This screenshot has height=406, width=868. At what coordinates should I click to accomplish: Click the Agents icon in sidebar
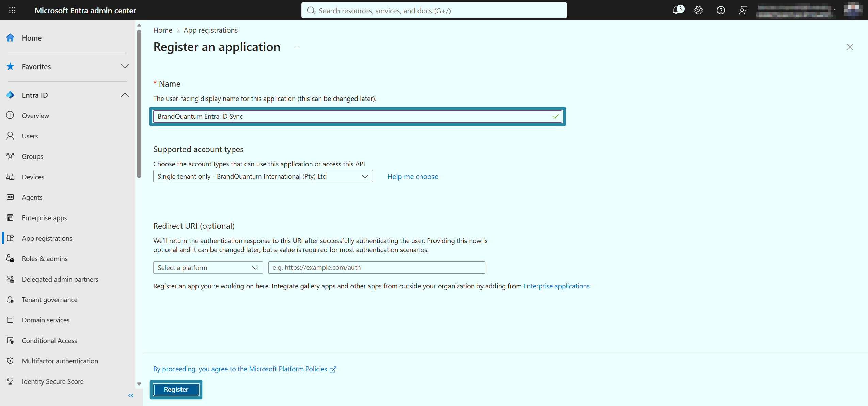(x=10, y=197)
